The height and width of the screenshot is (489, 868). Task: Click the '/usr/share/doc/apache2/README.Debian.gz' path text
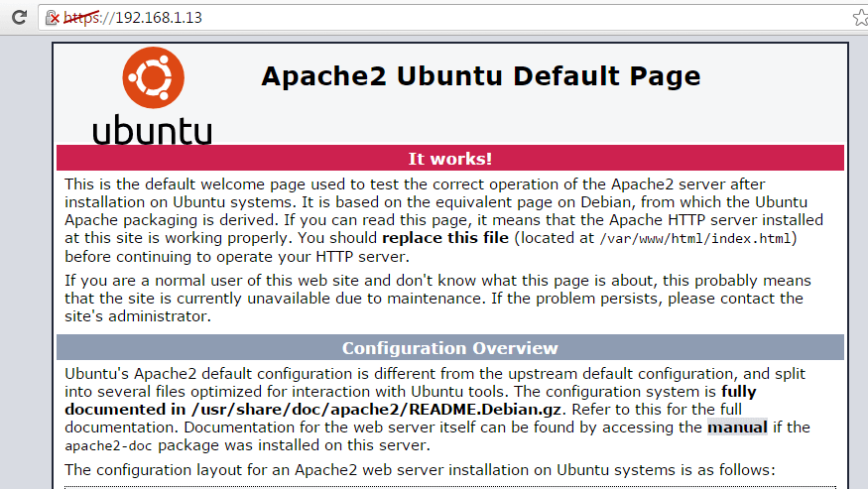click(x=376, y=410)
